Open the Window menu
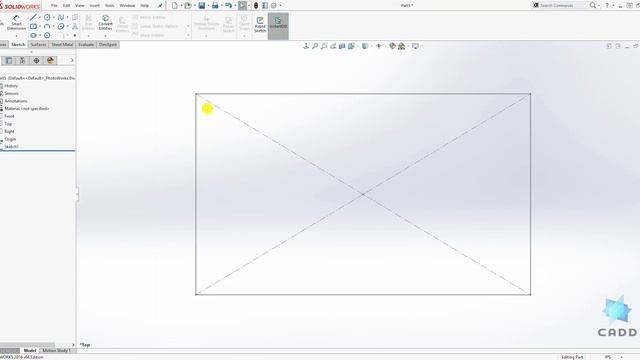 pyautogui.click(x=127, y=5)
